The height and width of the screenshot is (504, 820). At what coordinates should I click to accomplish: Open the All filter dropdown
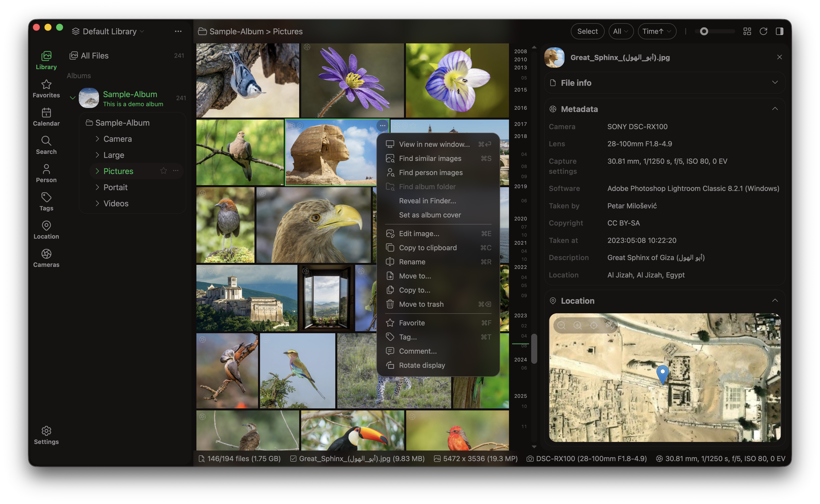pos(621,31)
